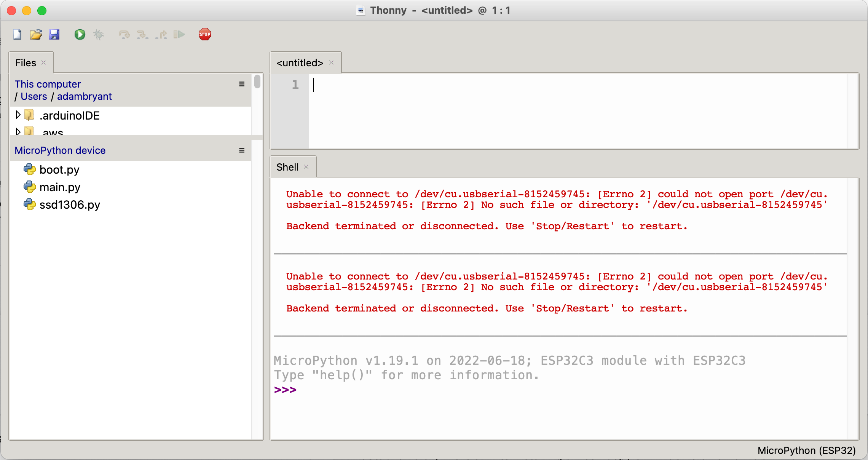Select the .arduinoIDE folder row
Viewport: 868px width, 460px height.
[130, 115]
